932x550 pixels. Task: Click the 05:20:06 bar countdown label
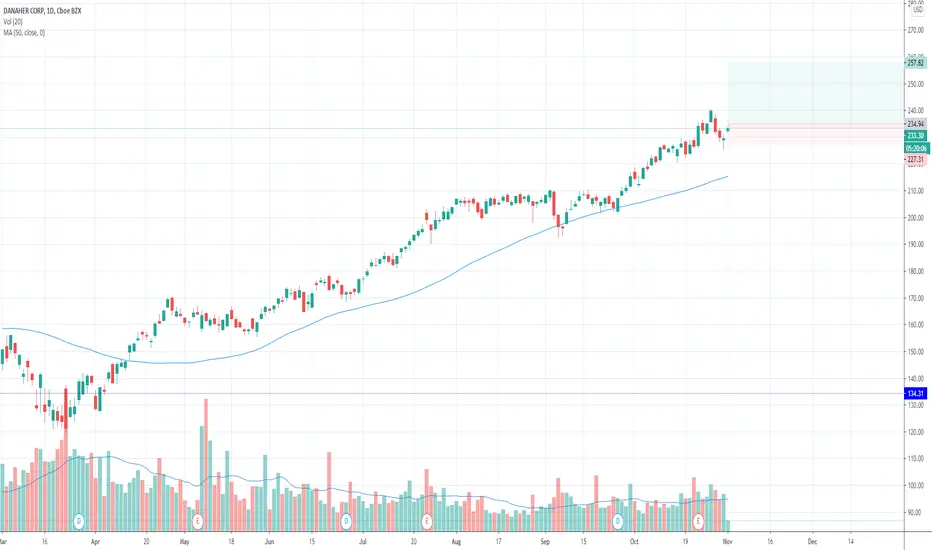[917, 148]
